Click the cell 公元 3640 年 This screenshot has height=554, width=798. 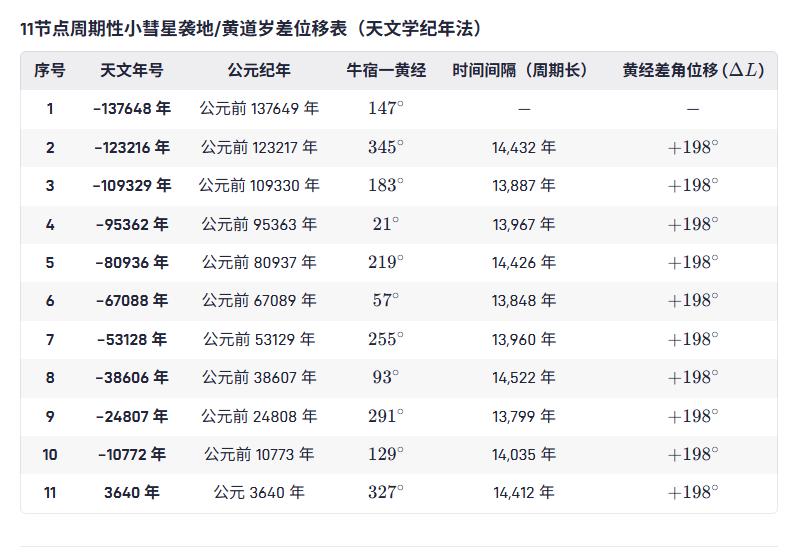(259, 492)
